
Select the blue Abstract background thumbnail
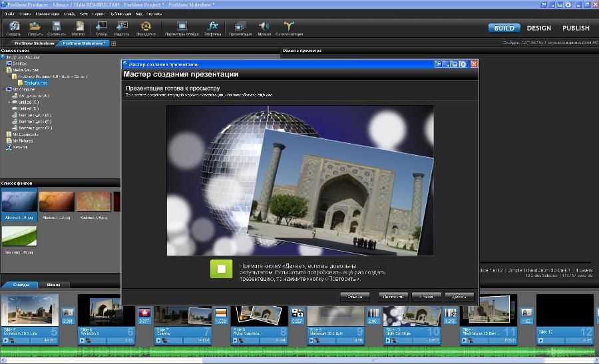19,201
